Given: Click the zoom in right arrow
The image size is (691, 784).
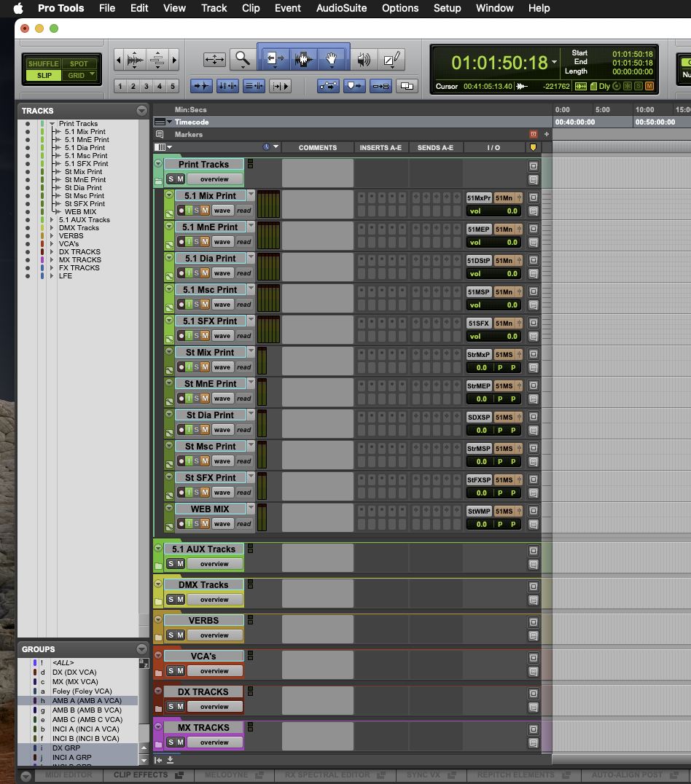Looking at the screenshot, I should (x=174, y=60).
